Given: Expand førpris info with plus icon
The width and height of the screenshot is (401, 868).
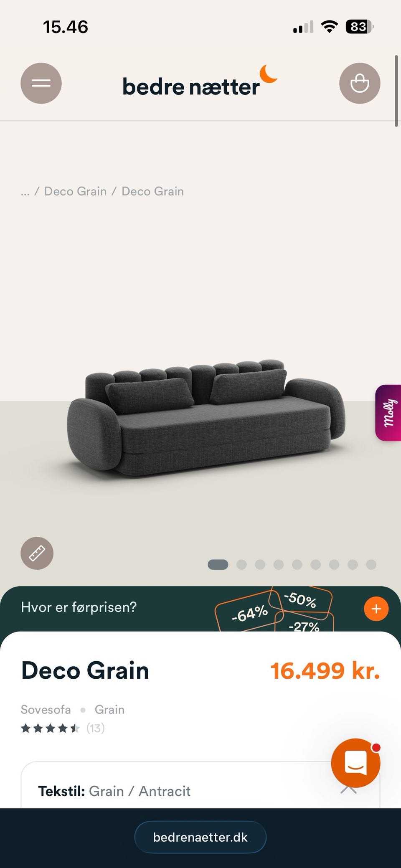Looking at the screenshot, I should click(x=376, y=609).
